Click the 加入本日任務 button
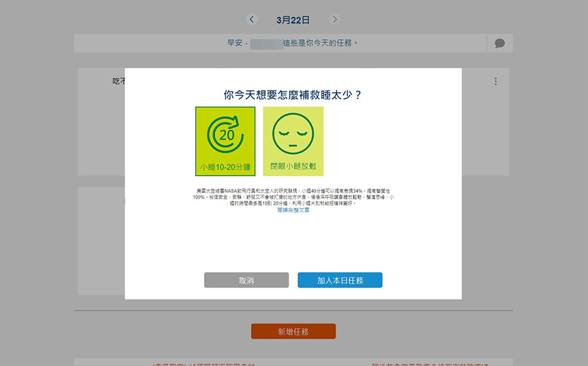The width and height of the screenshot is (588, 366). pos(340,280)
